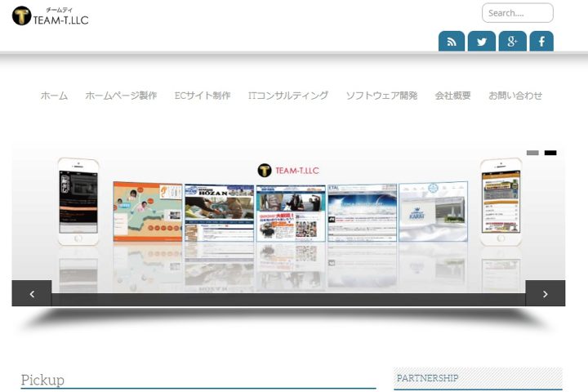The image size is (588, 392).
Task: Advance carousel with right arrow
Action: pos(545,294)
